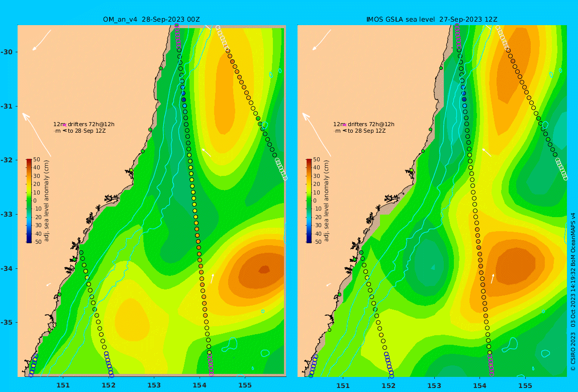Click '12m drifters 72h@12h' legend text in left map
The image size is (578, 392).
click(x=84, y=125)
